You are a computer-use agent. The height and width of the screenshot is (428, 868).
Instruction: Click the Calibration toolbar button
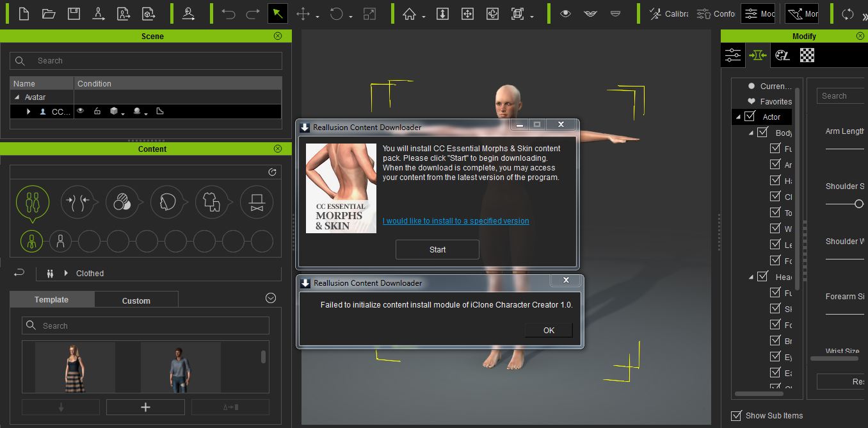click(670, 13)
